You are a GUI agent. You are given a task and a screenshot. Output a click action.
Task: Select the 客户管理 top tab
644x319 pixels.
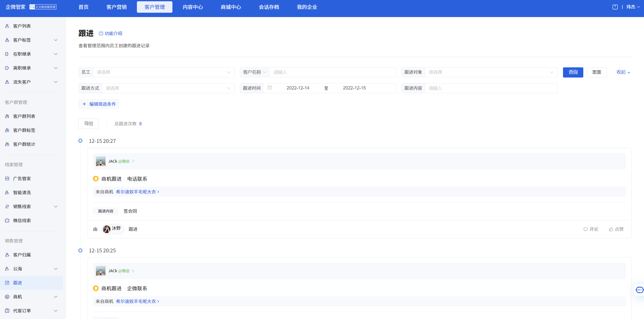(155, 7)
